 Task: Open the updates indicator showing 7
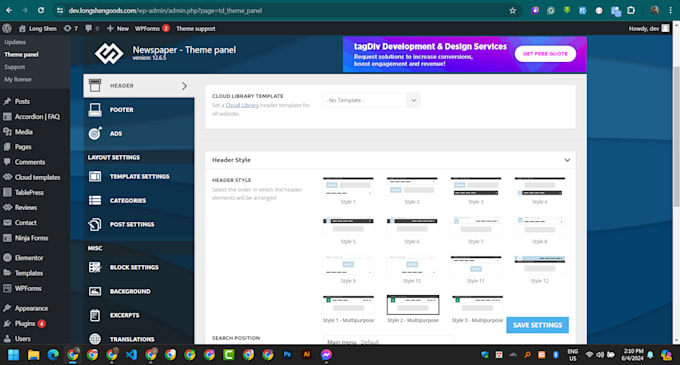pos(71,29)
